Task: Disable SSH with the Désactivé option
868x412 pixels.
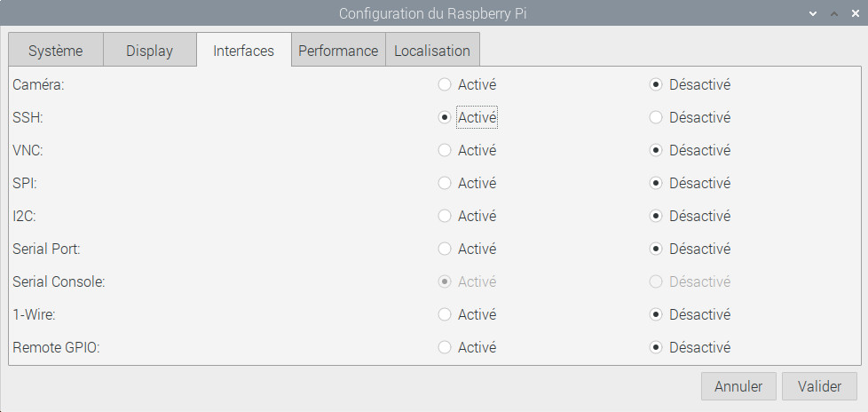Action: (656, 117)
